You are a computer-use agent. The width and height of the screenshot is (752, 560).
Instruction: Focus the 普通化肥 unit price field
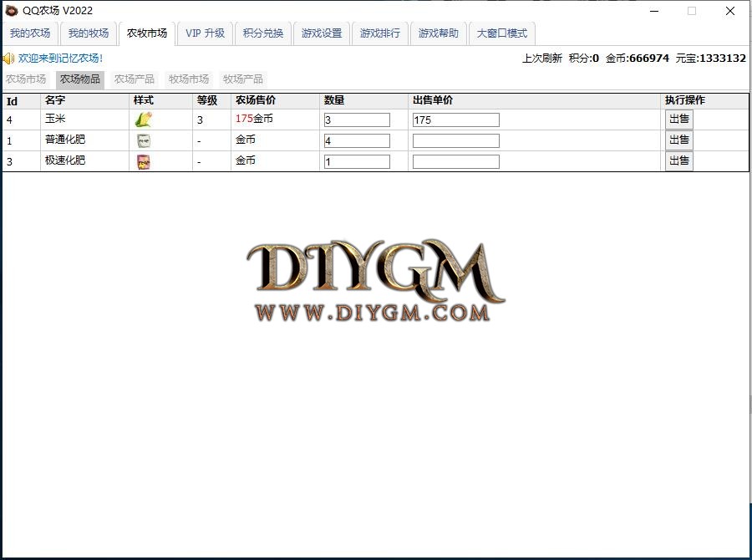click(x=455, y=140)
